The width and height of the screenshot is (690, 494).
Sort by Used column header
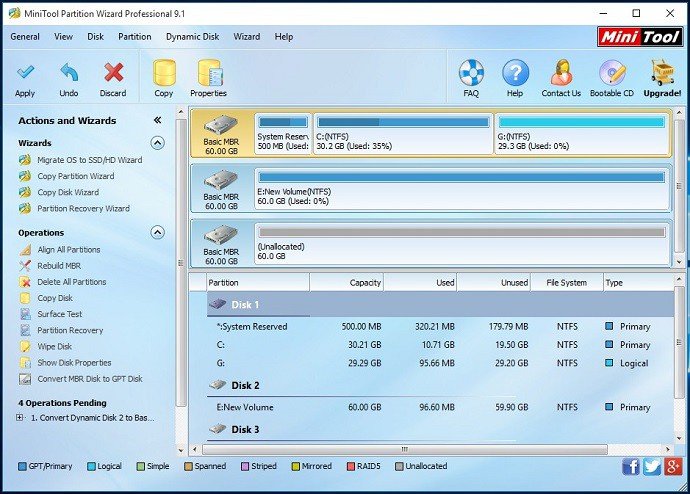[x=420, y=282]
